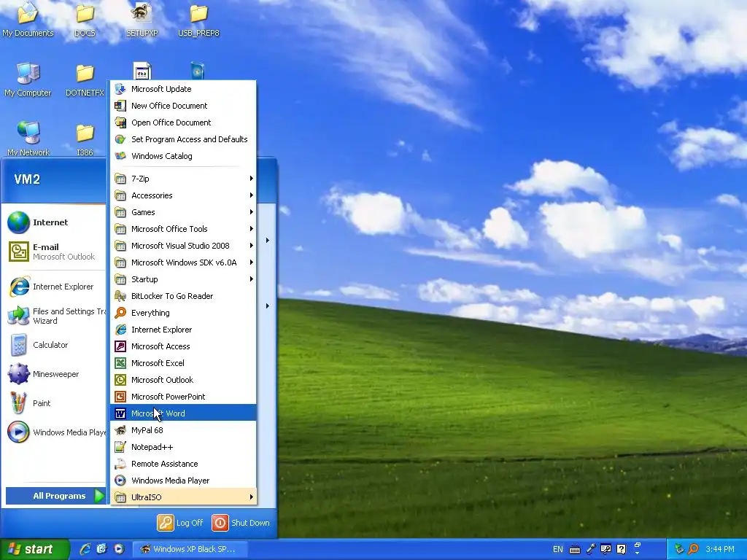This screenshot has width=747, height=560.
Task: Click the Internet globe icon in Start menu
Action: (18, 222)
